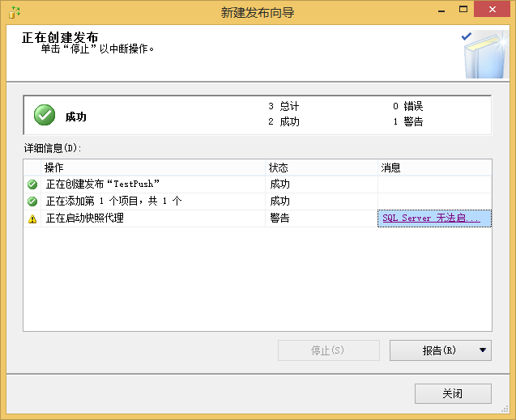This screenshot has width=516, height=420.
Task: Click the 1 警告 summary count
Action: tap(408, 121)
